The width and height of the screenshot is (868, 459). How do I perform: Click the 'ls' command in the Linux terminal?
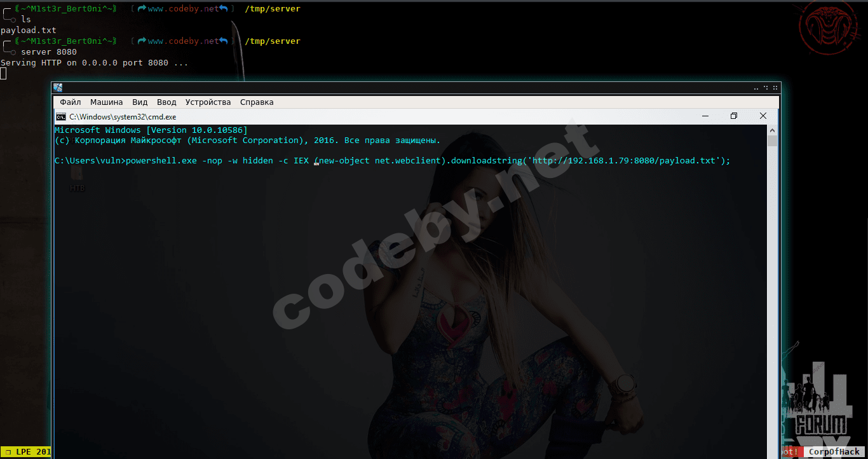pyautogui.click(x=26, y=20)
